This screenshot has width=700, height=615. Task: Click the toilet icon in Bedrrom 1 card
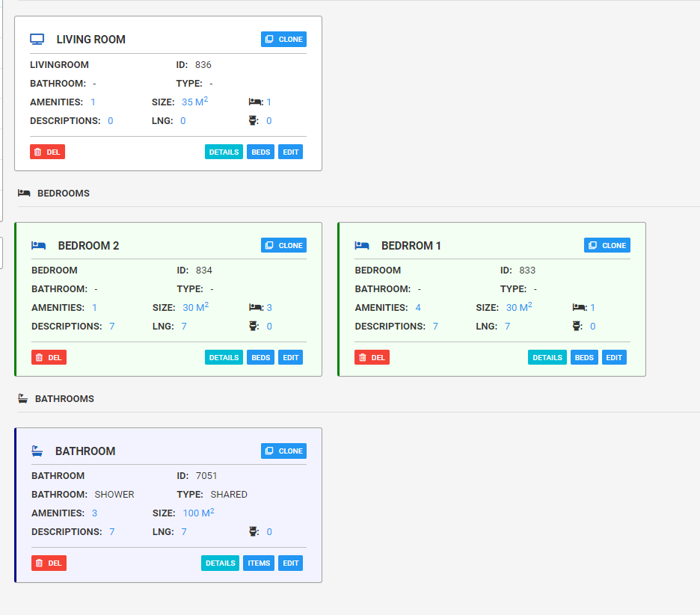point(577,326)
